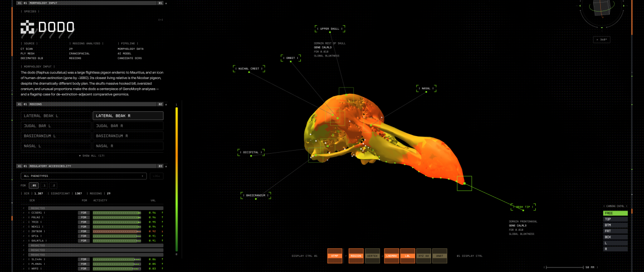Select the GALNTL6 OCR row
Image resolution: width=644 pixels, height=272 pixels.
(x=93, y=241)
